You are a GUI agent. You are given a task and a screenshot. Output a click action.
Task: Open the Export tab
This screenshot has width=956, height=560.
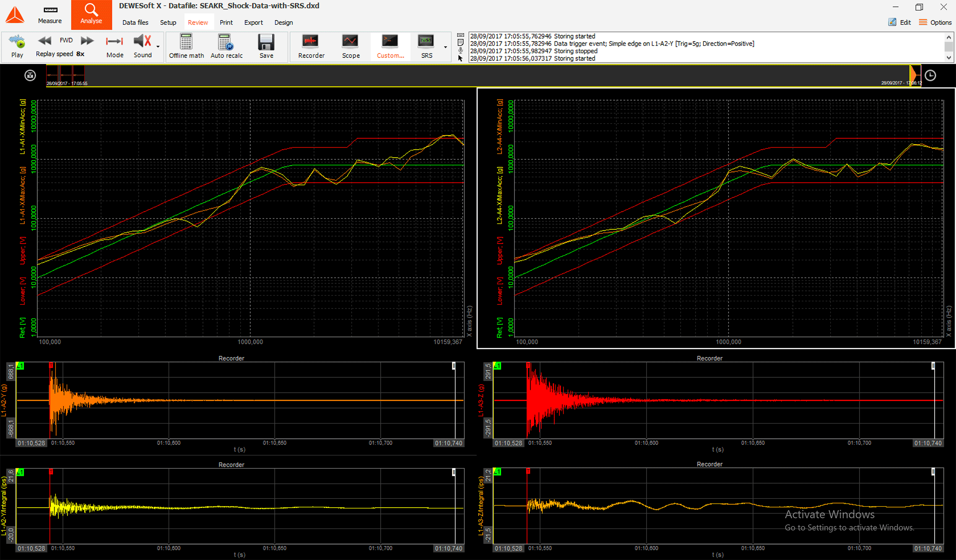(x=253, y=23)
